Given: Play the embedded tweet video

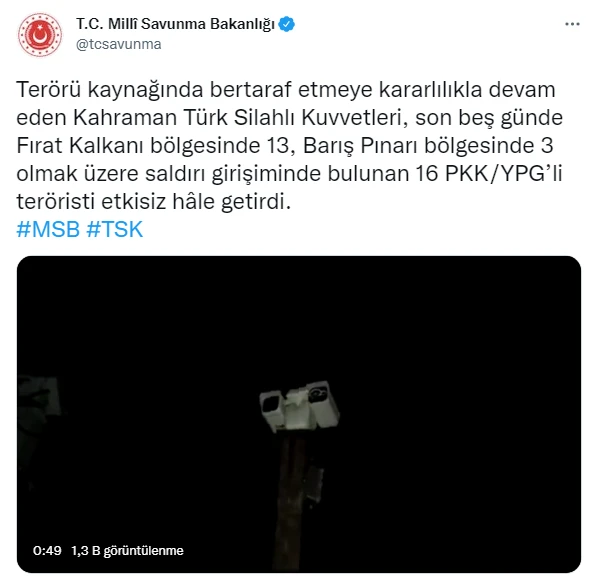Looking at the screenshot, I should click(x=299, y=414).
